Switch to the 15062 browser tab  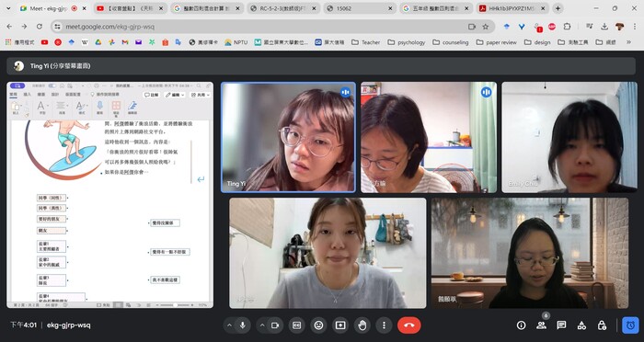click(361, 8)
